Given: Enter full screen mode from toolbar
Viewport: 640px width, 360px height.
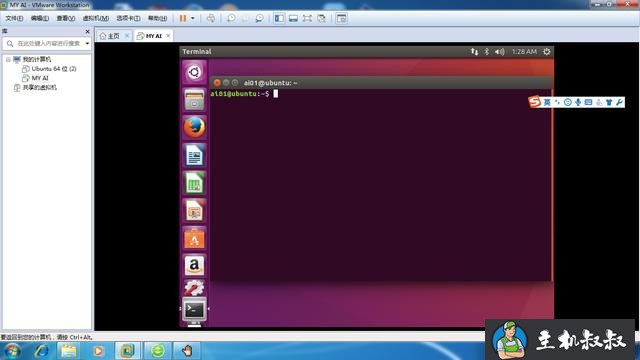Looking at the screenshot, I should pos(307,18).
